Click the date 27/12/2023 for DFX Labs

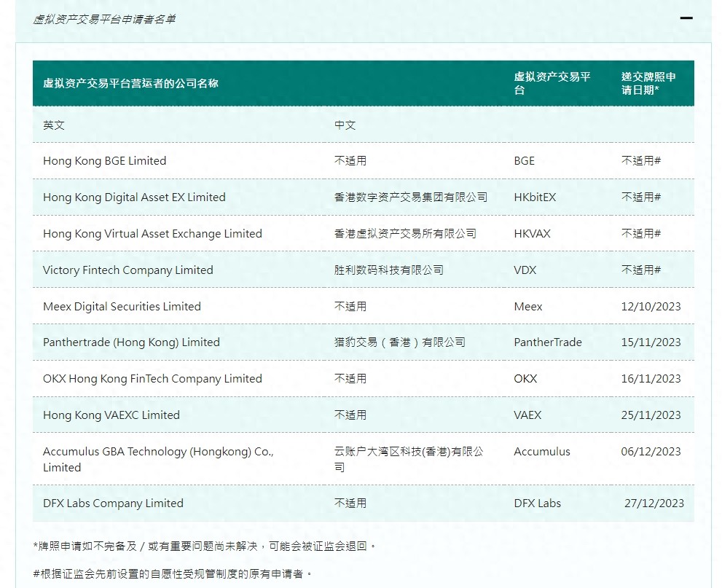coord(646,503)
